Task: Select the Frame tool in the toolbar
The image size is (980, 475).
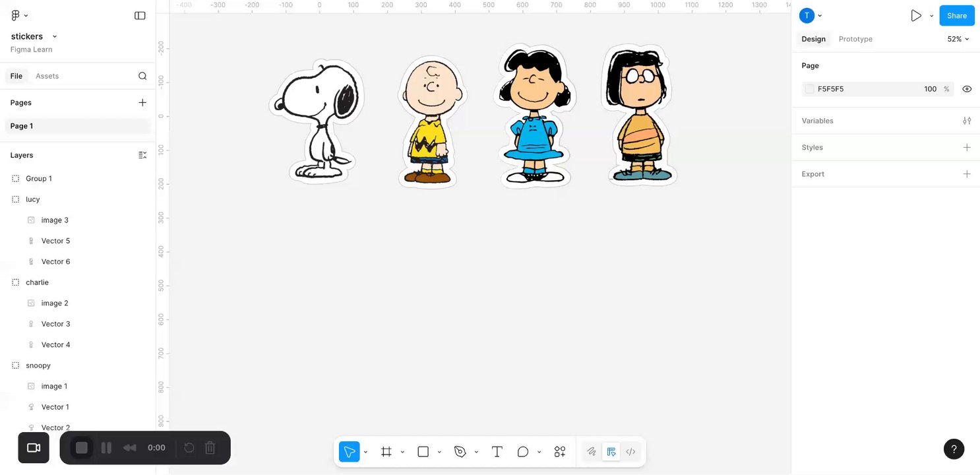Action: coord(386,452)
